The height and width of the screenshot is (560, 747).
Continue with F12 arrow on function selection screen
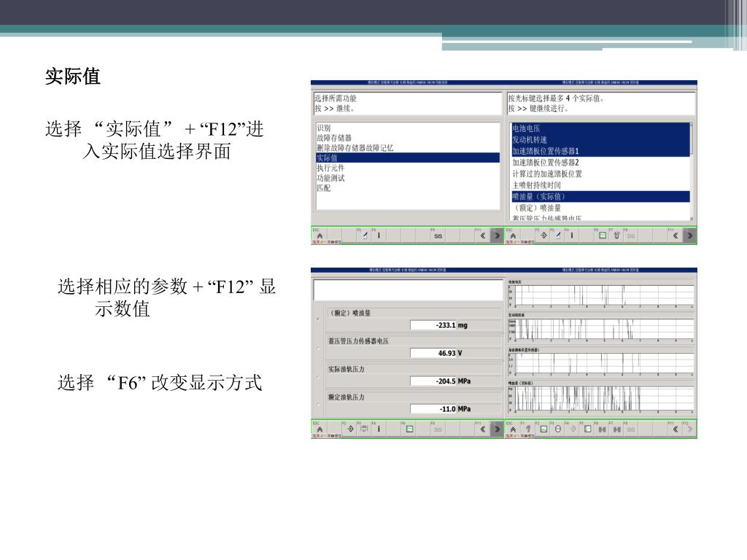pos(498,236)
